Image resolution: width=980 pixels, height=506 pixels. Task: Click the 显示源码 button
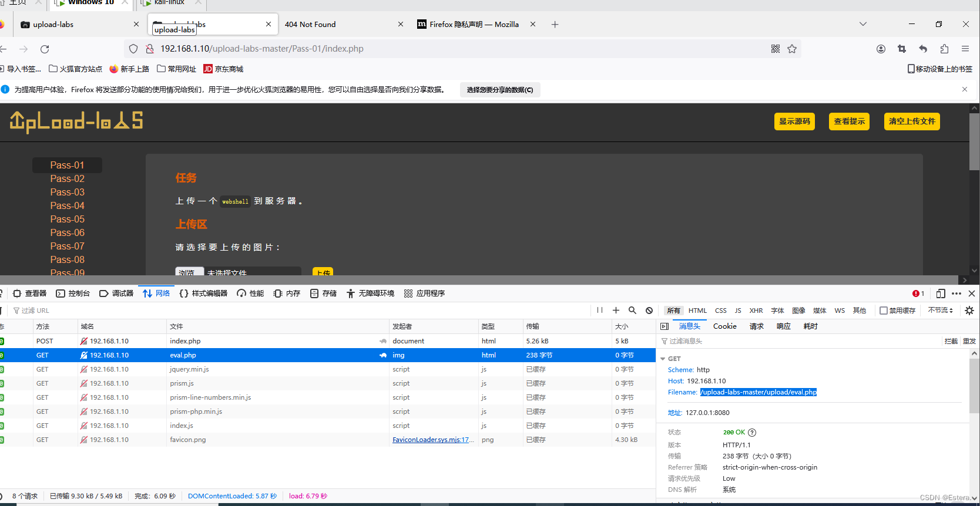coord(794,122)
